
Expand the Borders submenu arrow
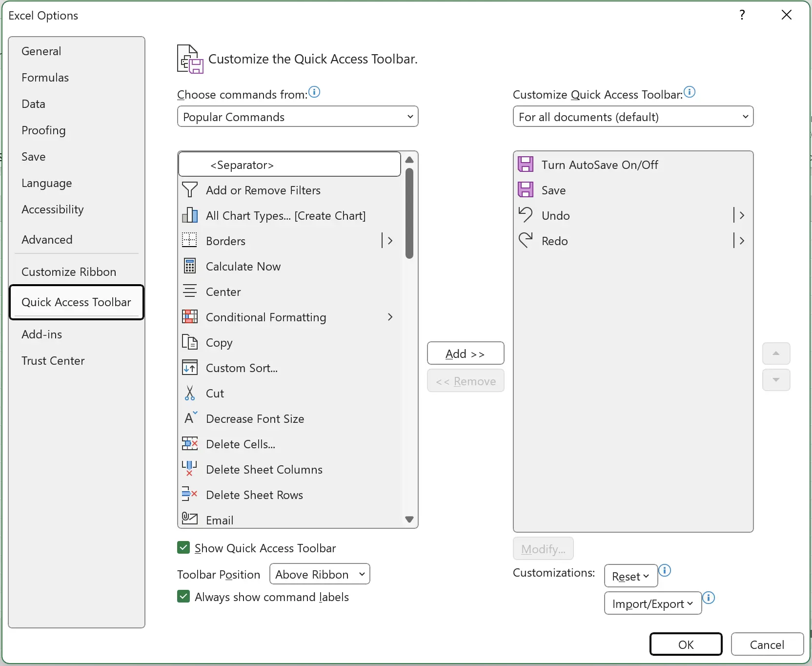(x=389, y=241)
